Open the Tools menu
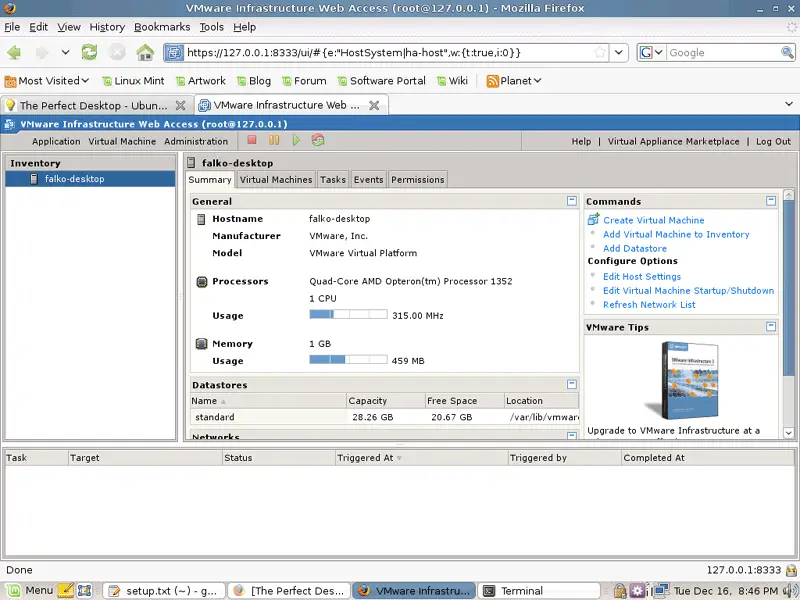 [212, 27]
